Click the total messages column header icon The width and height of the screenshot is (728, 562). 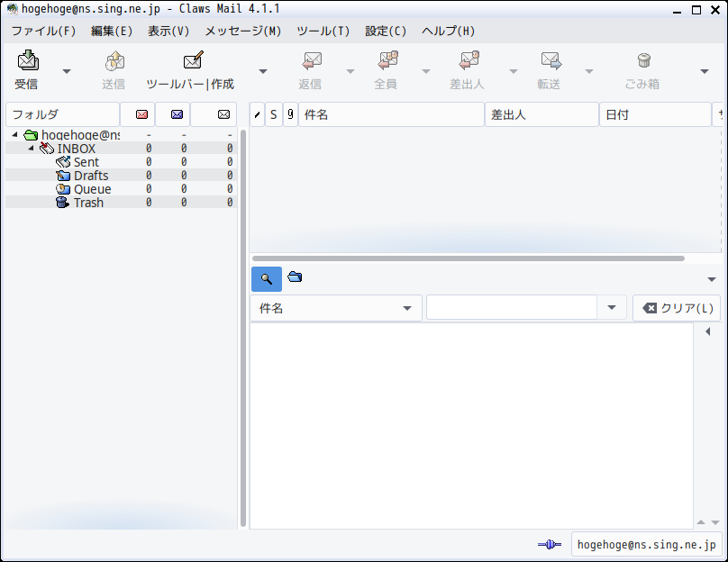pyautogui.click(x=223, y=114)
